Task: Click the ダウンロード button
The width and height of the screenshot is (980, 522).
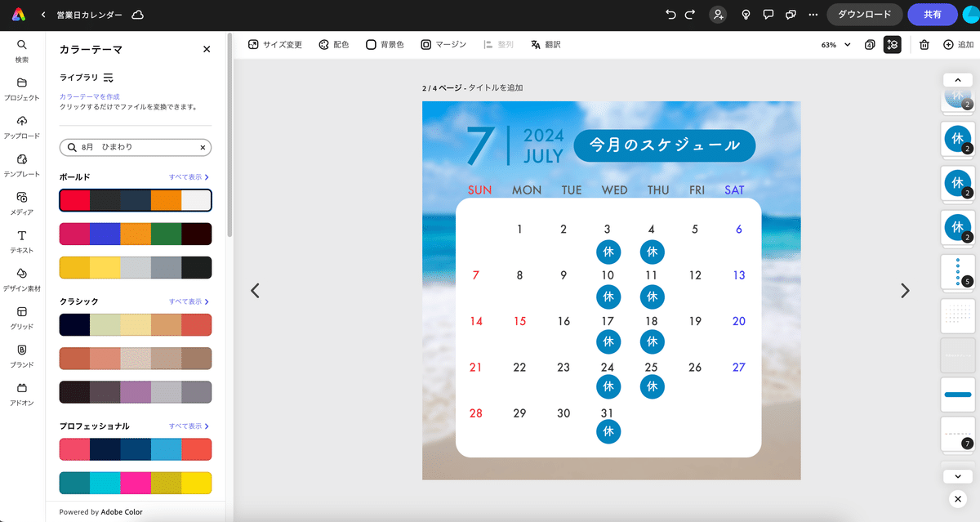Action: click(864, 15)
